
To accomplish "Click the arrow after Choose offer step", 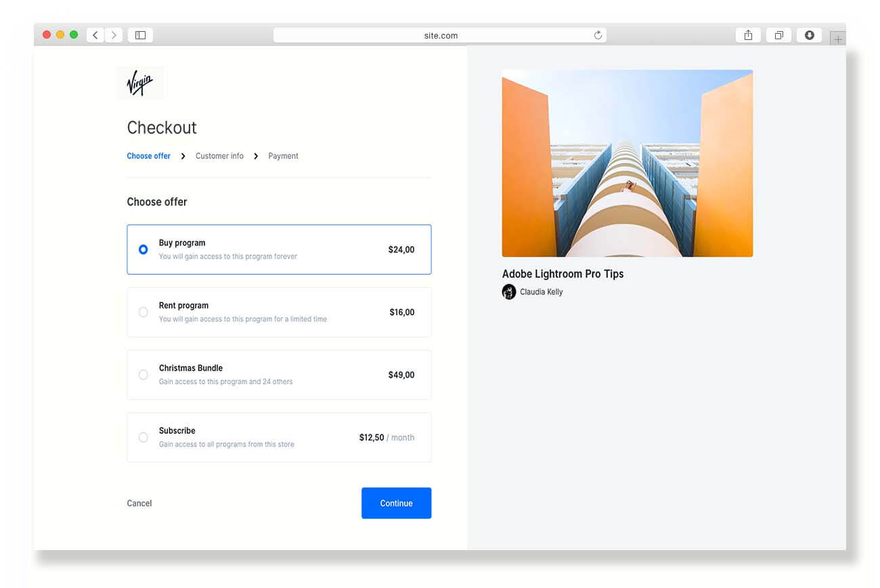I will point(183,156).
